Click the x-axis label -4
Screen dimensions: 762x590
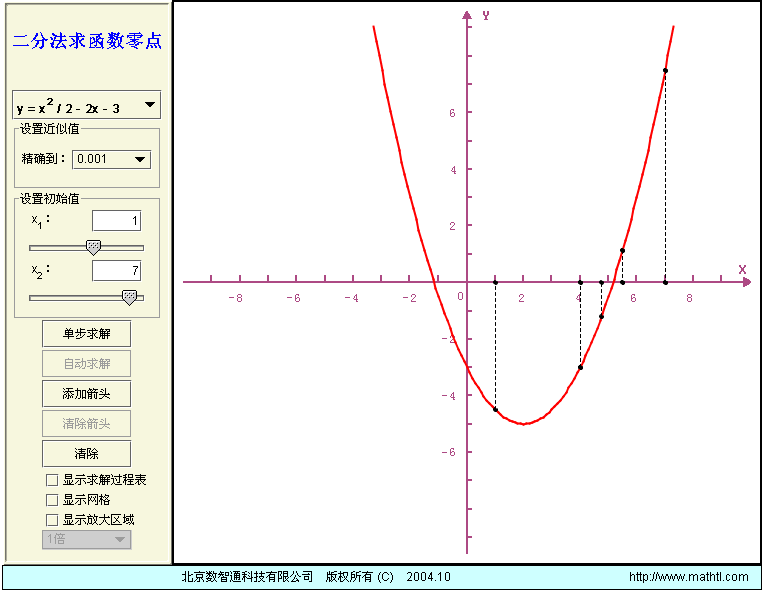(351, 298)
